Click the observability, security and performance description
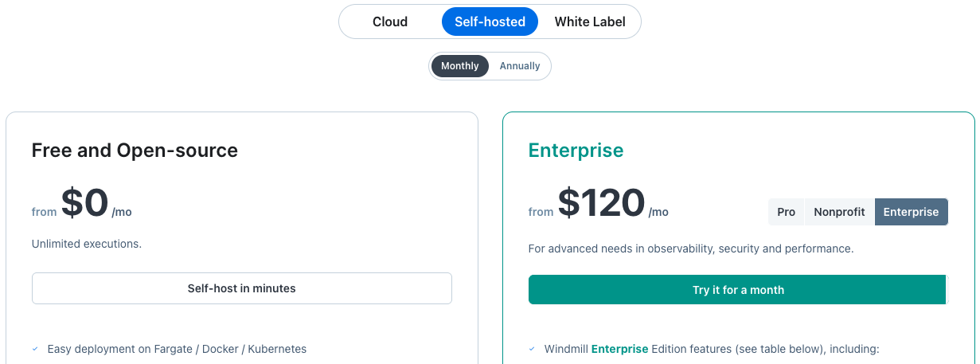Image resolution: width=980 pixels, height=364 pixels. point(691,249)
